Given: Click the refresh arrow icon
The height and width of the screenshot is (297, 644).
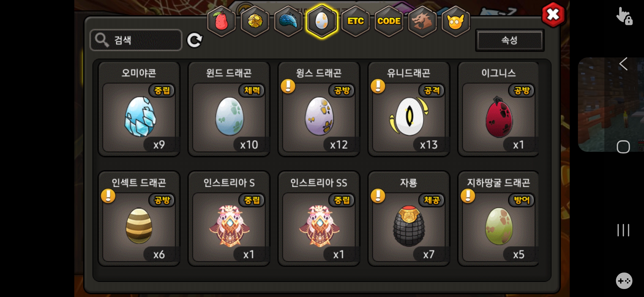Looking at the screenshot, I should click(195, 40).
